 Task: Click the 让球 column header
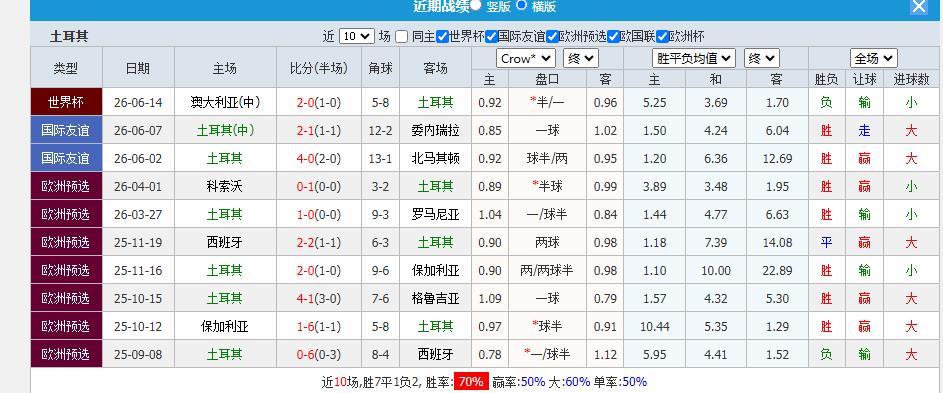[x=864, y=79]
